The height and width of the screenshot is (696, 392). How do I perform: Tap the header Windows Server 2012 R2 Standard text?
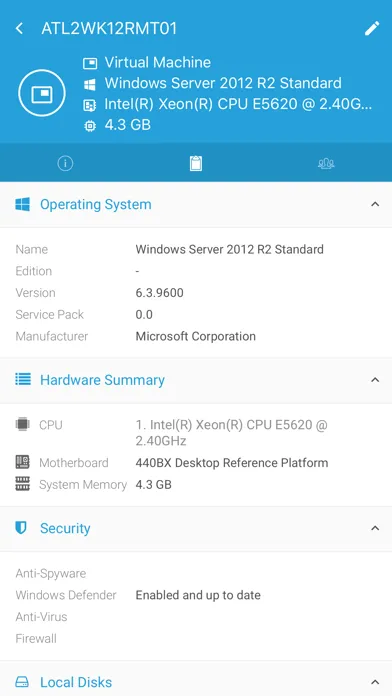click(223, 83)
